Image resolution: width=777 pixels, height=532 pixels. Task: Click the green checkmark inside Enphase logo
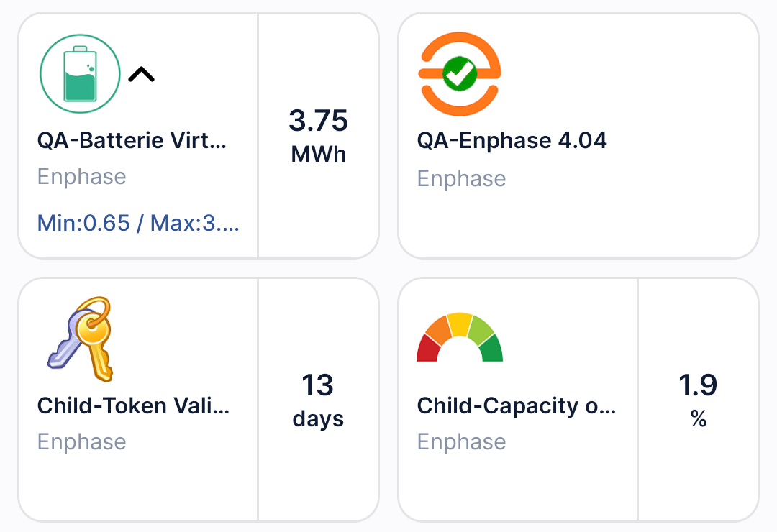coord(459,74)
